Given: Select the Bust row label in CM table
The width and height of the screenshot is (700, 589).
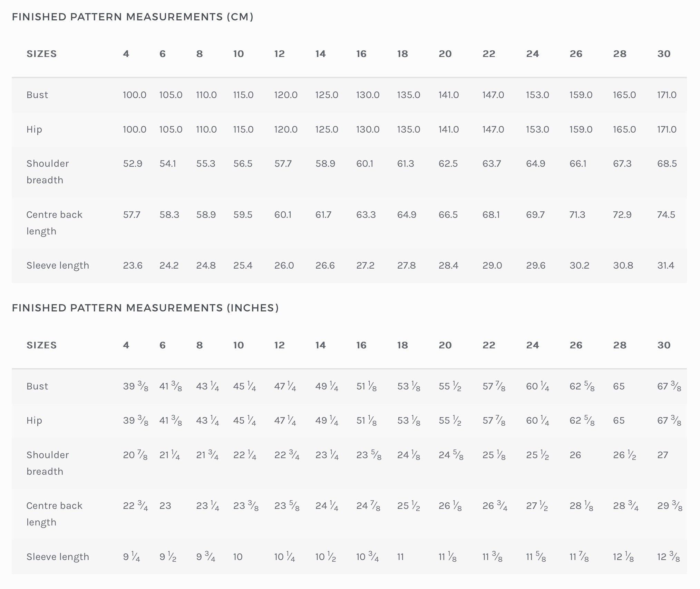Looking at the screenshot, I should [x=37, y=95].
